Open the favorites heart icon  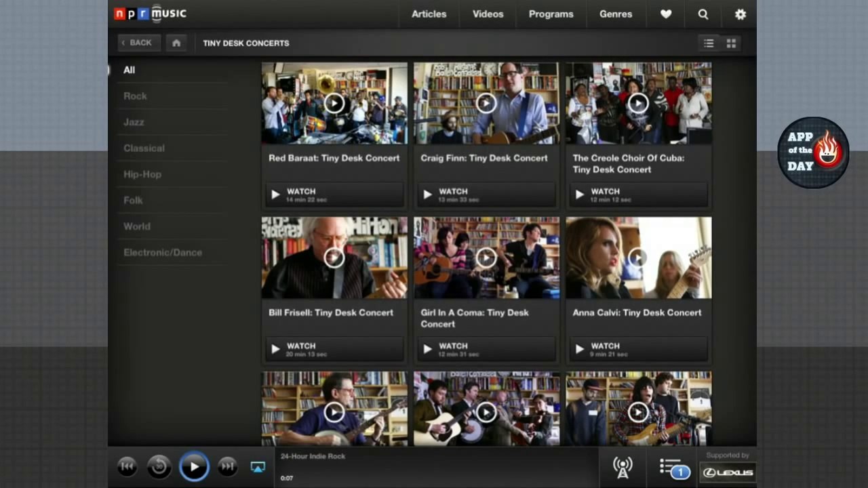[666, 14]
